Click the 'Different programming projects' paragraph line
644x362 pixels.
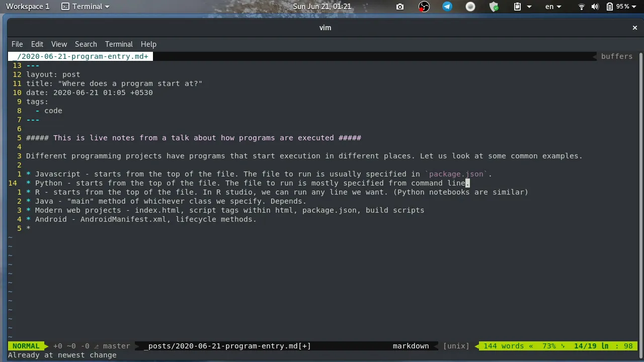coord(304,156)
